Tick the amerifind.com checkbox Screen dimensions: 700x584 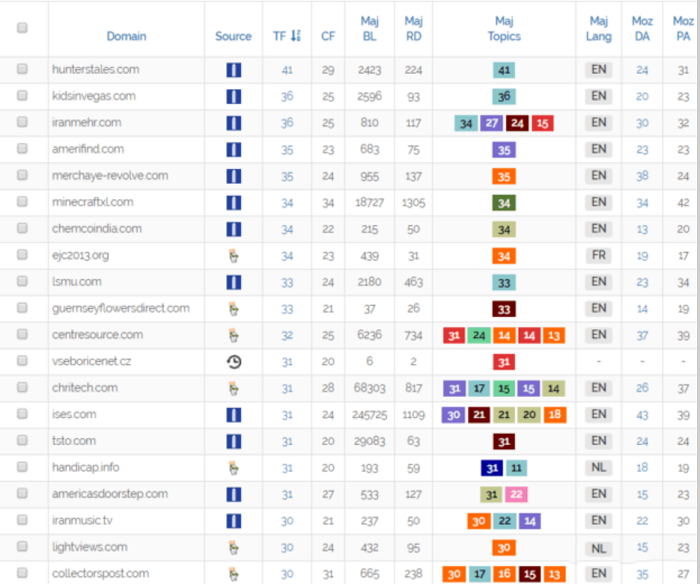point(22,149)
